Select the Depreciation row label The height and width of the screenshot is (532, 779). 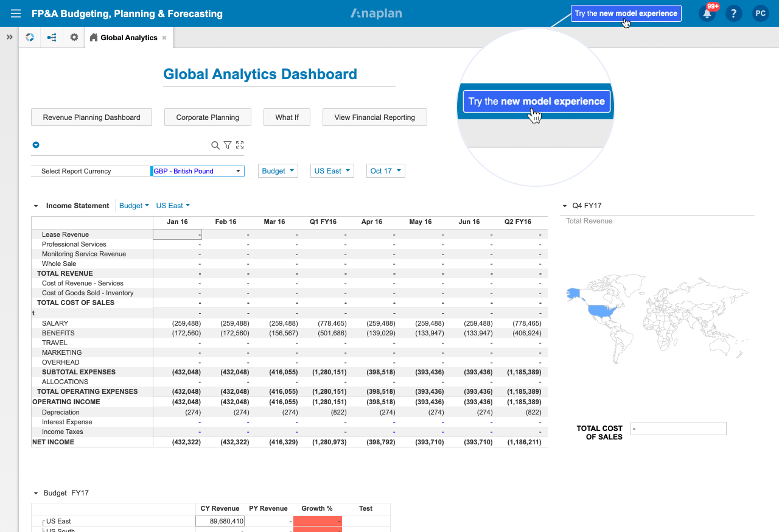pos(61,412)
